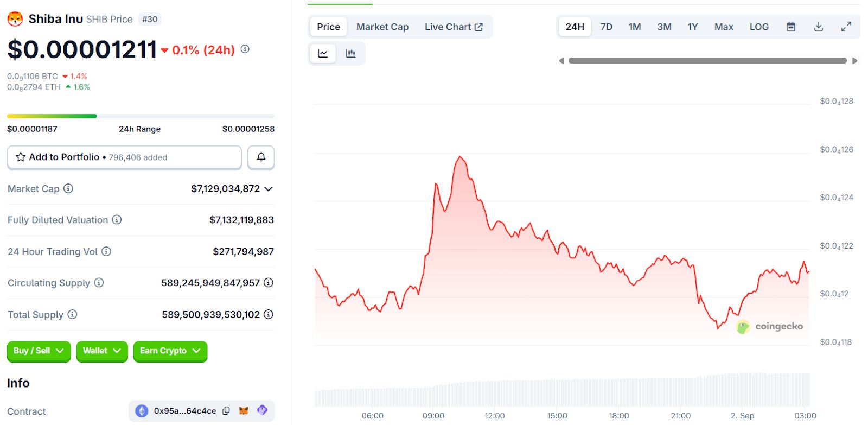Open the Buy / Sell dropdown
The image size is (868, 425).
click(39, 351)
